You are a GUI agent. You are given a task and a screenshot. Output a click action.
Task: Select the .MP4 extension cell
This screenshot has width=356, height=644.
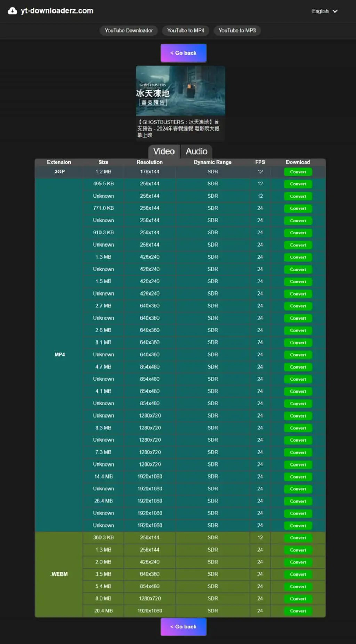[x=59, y=355]
